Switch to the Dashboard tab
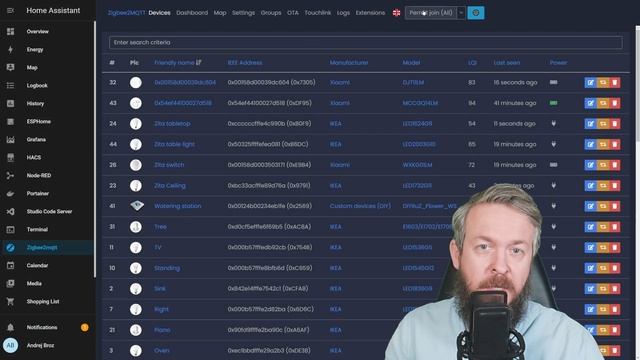This screenshot has height=360, width=640. [192, 13]
